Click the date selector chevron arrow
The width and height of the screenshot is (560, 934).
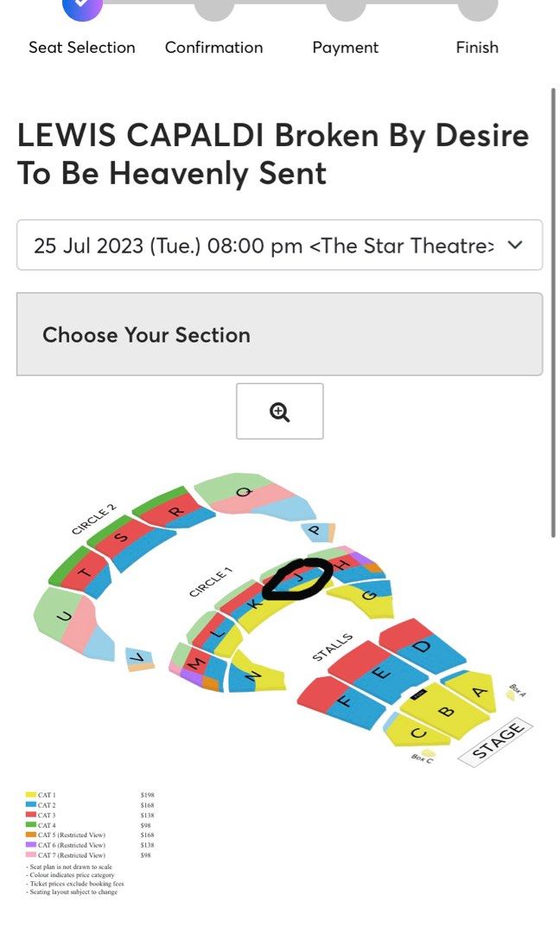click(x=513, y=246)
